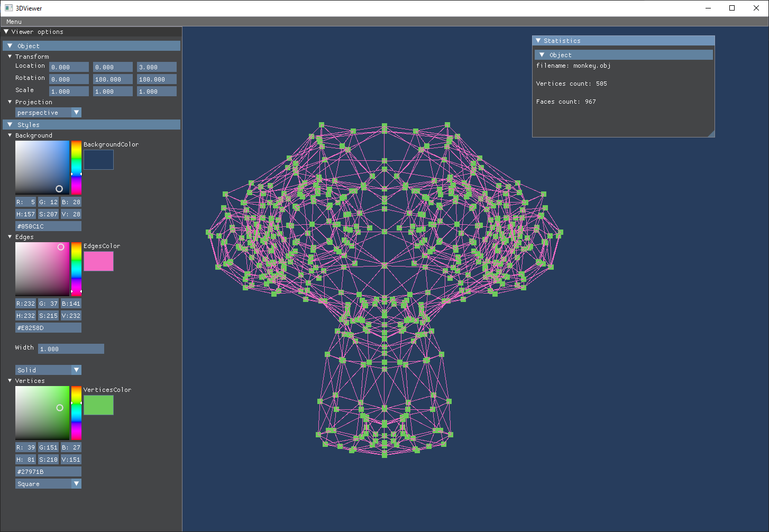Click the Edges S:215 field
Viewport: 769px width, 532px height.
click(x=48, y=316)
